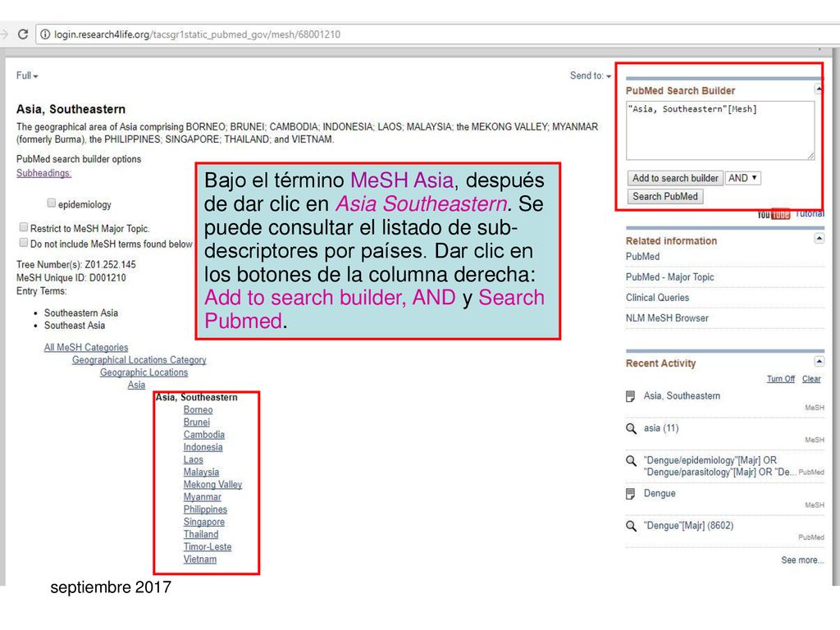The image size is (840, 630).
Task: Open the Vietnam descriptor link
Action: click(x=200, y=559)
